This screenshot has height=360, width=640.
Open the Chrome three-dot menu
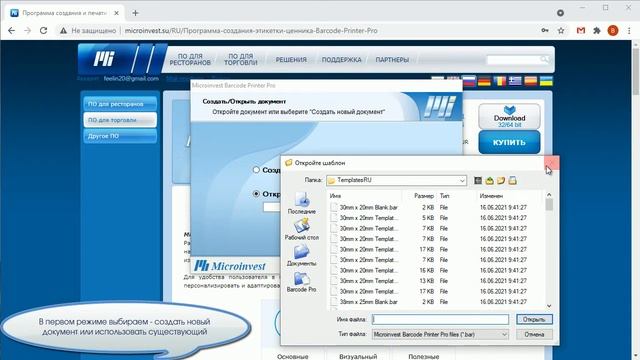tap(629, 31)
